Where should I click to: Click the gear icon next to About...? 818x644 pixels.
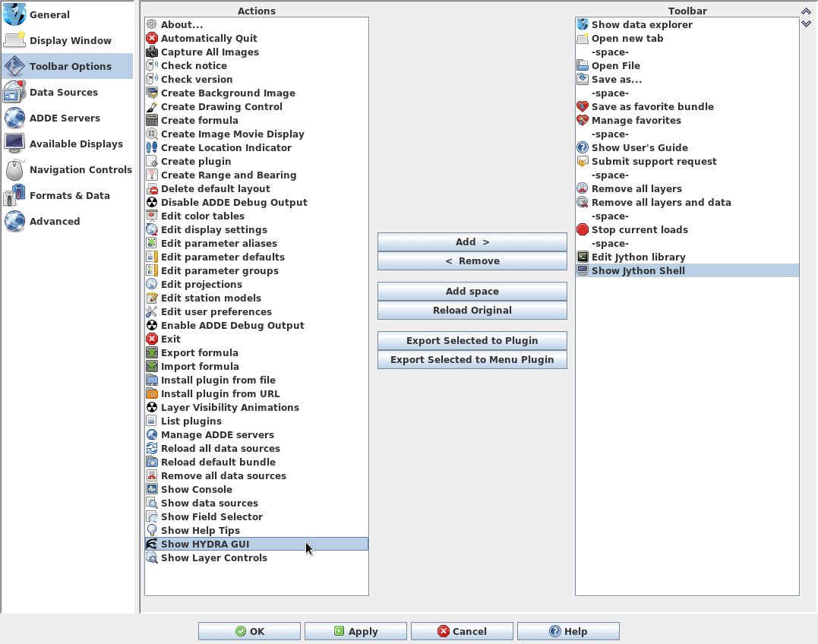coord(152,24)
